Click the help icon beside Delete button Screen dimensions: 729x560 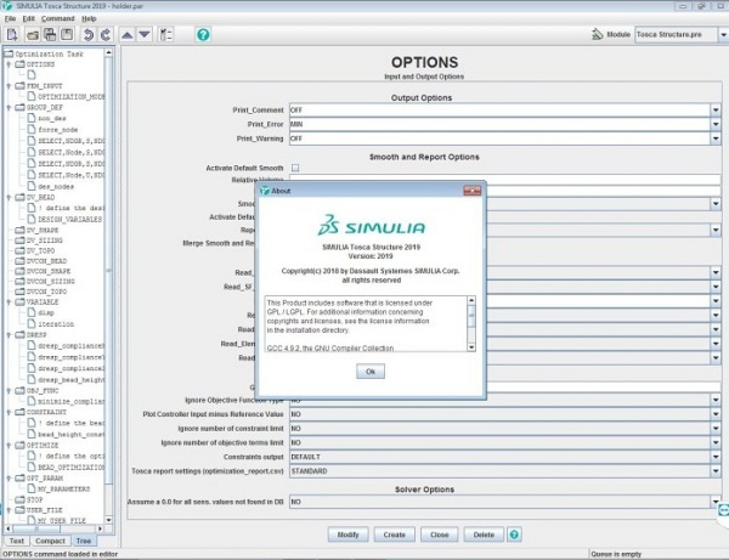pos(514,534)
